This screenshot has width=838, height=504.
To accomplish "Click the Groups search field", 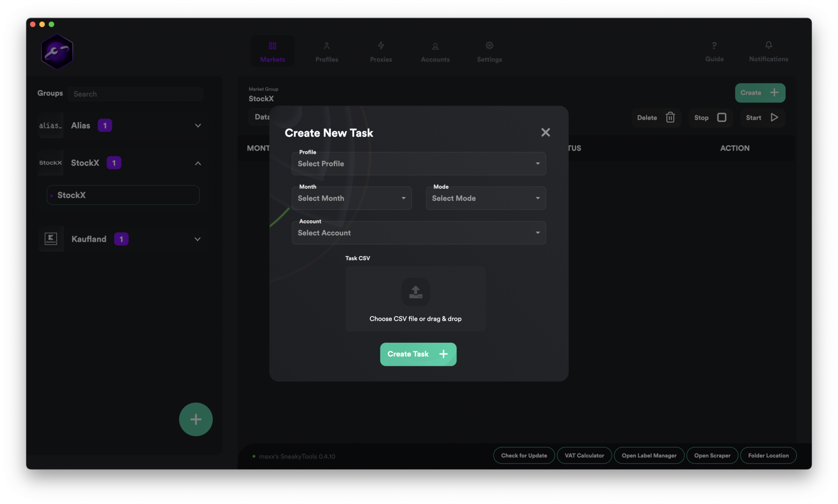I will [x=135, y=94].
